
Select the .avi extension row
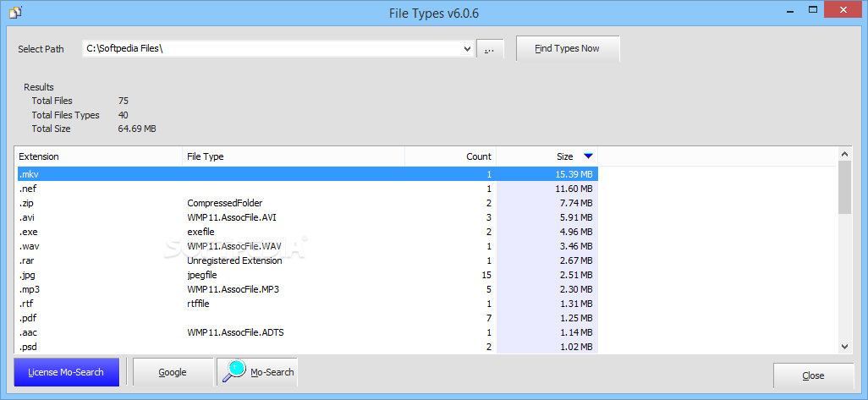click(307, 217)
